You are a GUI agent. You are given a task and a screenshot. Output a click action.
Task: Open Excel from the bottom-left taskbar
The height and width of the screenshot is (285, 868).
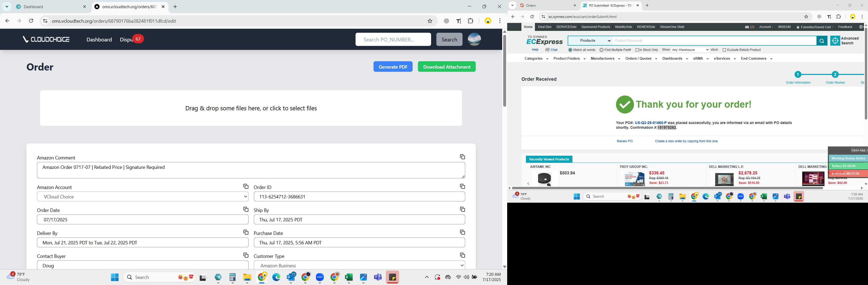tap(349, 277)
